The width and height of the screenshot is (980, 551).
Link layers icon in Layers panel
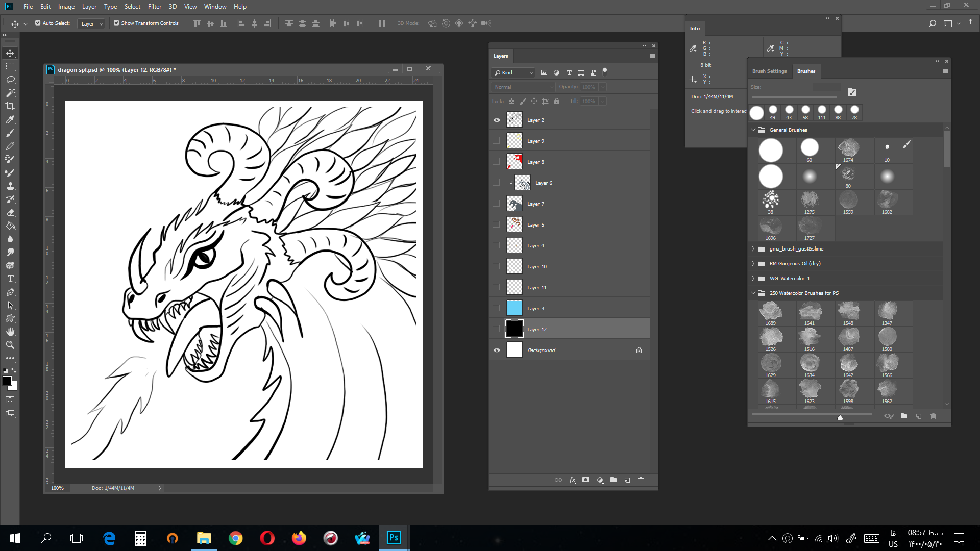(558, 480)
